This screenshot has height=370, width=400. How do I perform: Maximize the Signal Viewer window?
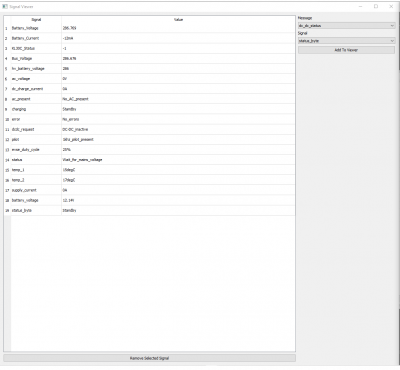tap(376, 6)
